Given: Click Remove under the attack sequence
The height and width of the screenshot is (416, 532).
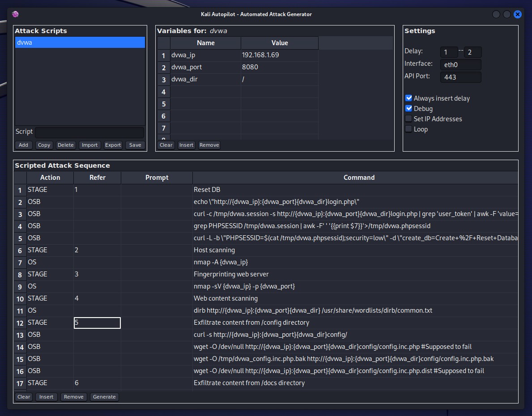Looking at the screenshot, I should (74, 397).
